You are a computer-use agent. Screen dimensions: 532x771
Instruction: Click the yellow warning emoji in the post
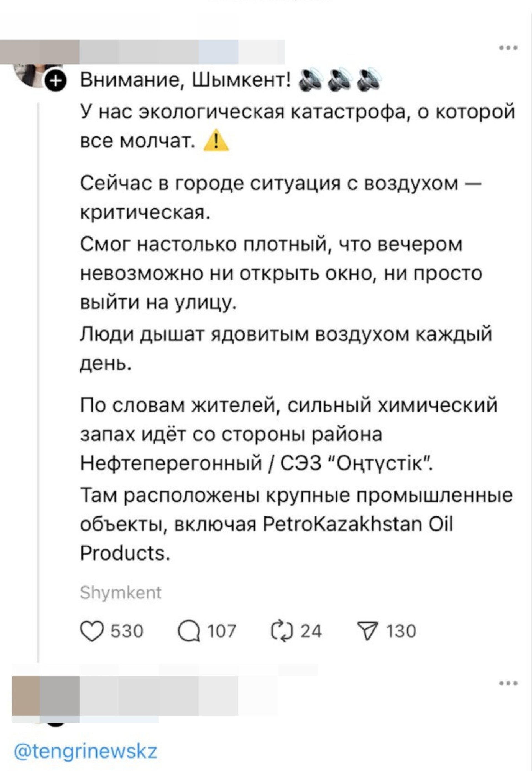coord(216,140)
